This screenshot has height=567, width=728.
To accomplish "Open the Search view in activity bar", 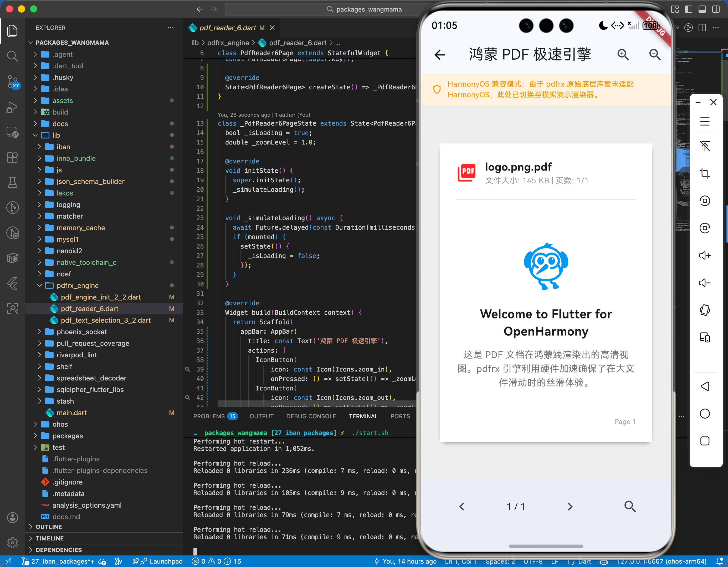I will 13,56.
